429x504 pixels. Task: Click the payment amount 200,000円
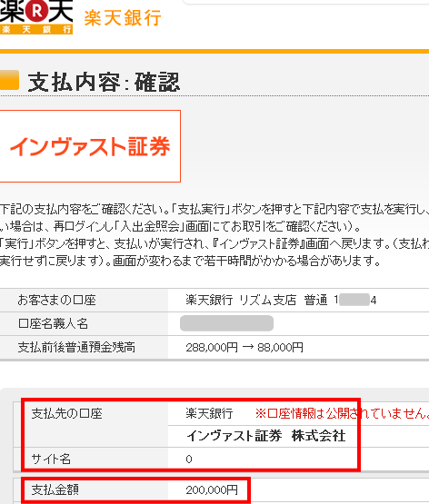point(212,490)
